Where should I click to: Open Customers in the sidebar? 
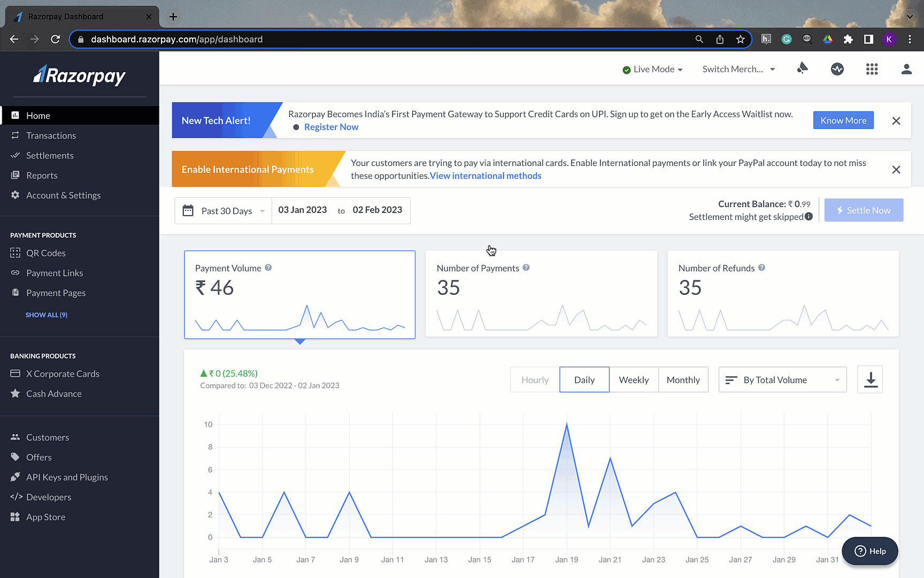pyautogui.click(x=80, y=437)
